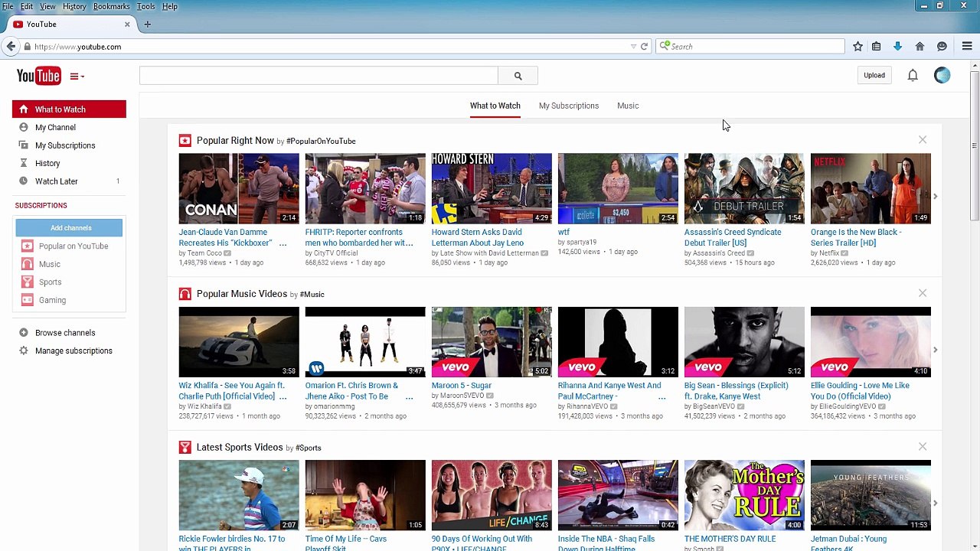The image size is (980, 551).
Task: Open the Help menu
Action: (x=170, y=6)
